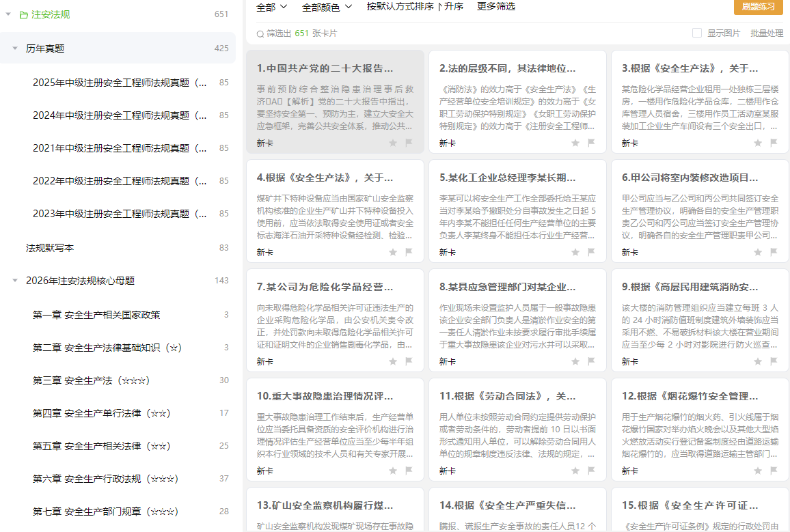Open 2024年中级注册安全工程师法规真题 deck
Viewport: 790px width, 532px height.
pos(120,115)
